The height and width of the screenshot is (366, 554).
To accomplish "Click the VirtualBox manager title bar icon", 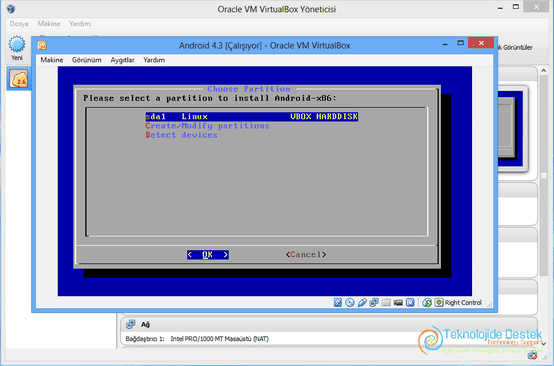I will point(11,8).
